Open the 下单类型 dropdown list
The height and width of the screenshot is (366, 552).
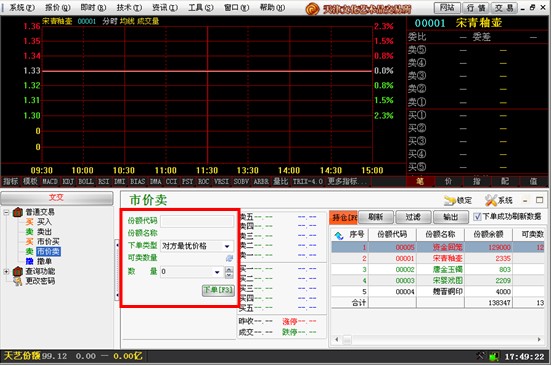click(x=227, y=246)
